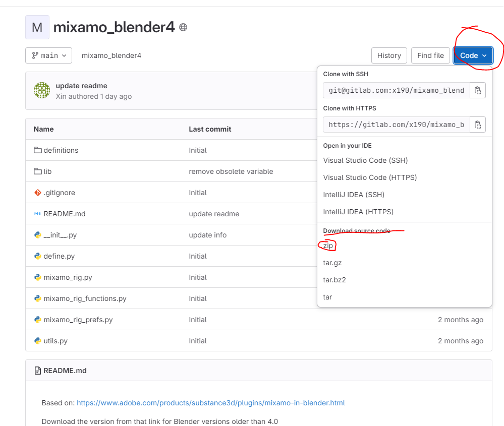Open the .gitignore file
This screenshot has height=426, width=504.
click(x=59, y=193)
